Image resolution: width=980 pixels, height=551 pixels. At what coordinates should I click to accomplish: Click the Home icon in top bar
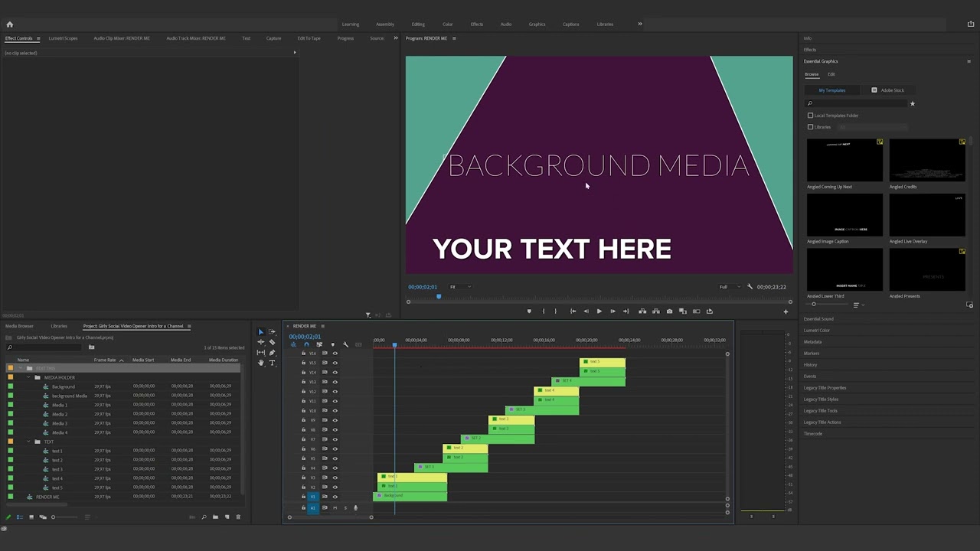tap(9, 24)
